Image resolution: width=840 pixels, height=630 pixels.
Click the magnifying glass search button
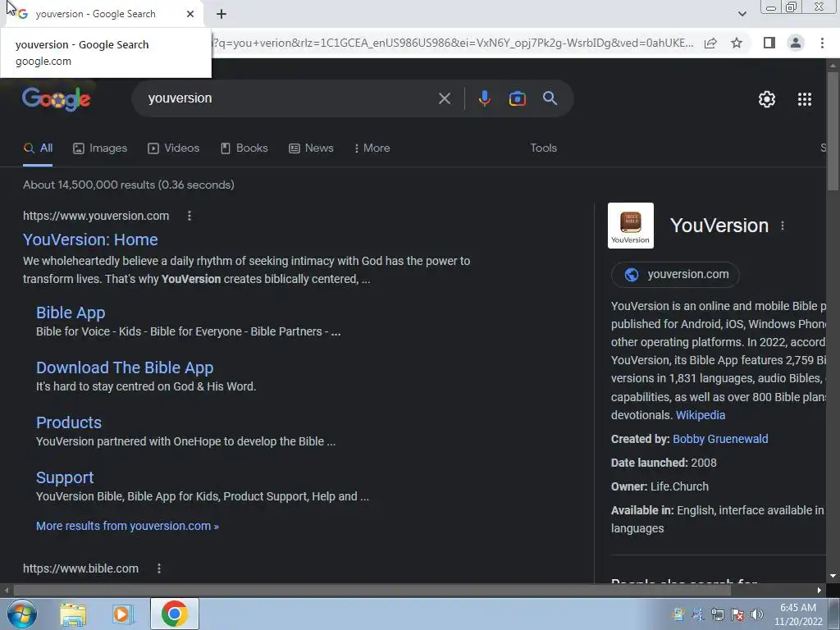[550, 98]
